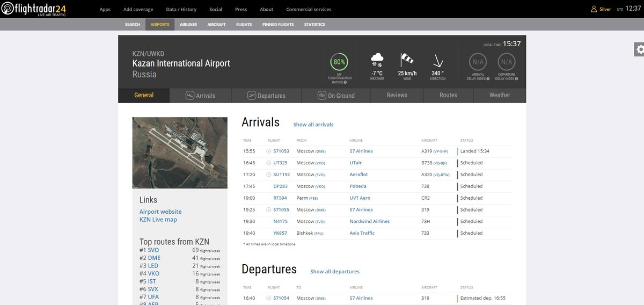Viewport: 644px width, 305px height.
Task: Expand the UT325 flight row arrow
Action: click(268, 163)
